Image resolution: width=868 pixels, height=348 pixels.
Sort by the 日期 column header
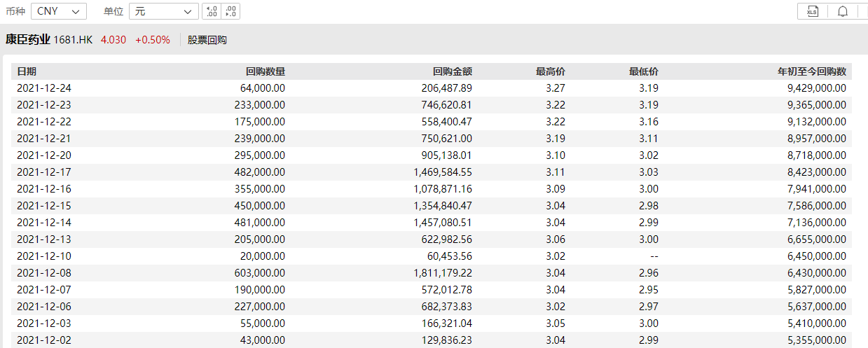click(27, 71)
